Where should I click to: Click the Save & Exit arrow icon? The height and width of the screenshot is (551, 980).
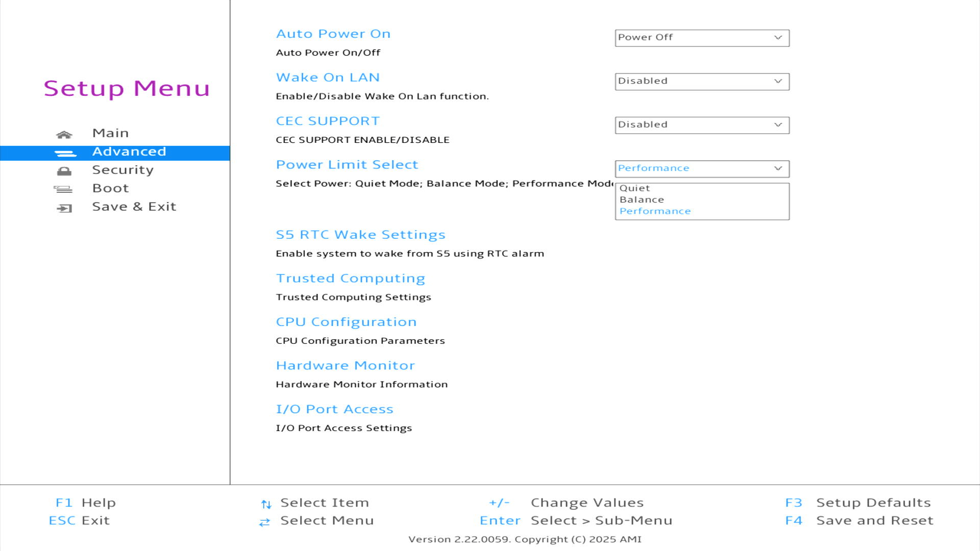click(x=64, y=208)
